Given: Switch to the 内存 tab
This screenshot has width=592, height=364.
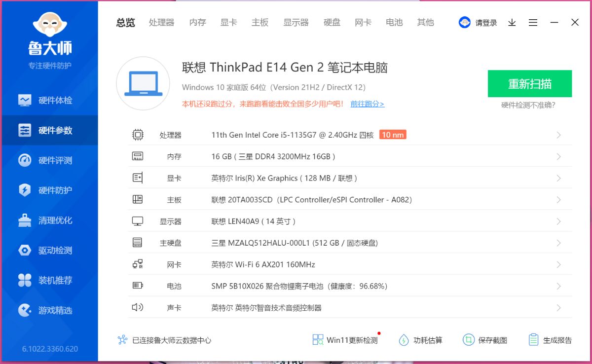Looking at the screenshot, I should click(197, 22).
